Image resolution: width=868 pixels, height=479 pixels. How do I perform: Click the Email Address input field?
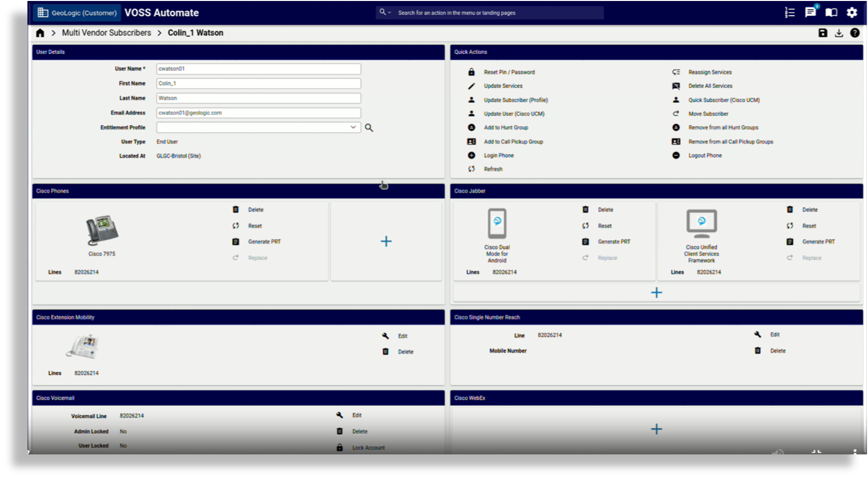[258, 113]
